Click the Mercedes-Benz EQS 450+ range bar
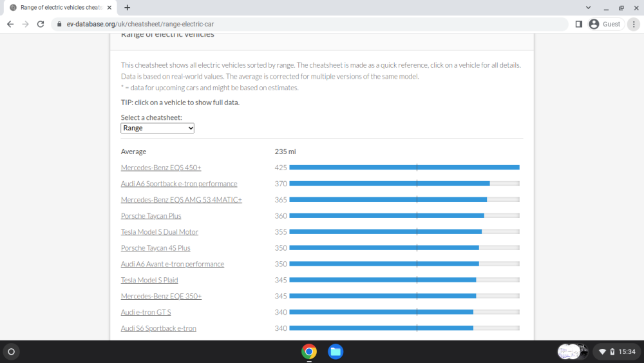Image resolution: width=644 pixels, height=363 pixels. 404,168
